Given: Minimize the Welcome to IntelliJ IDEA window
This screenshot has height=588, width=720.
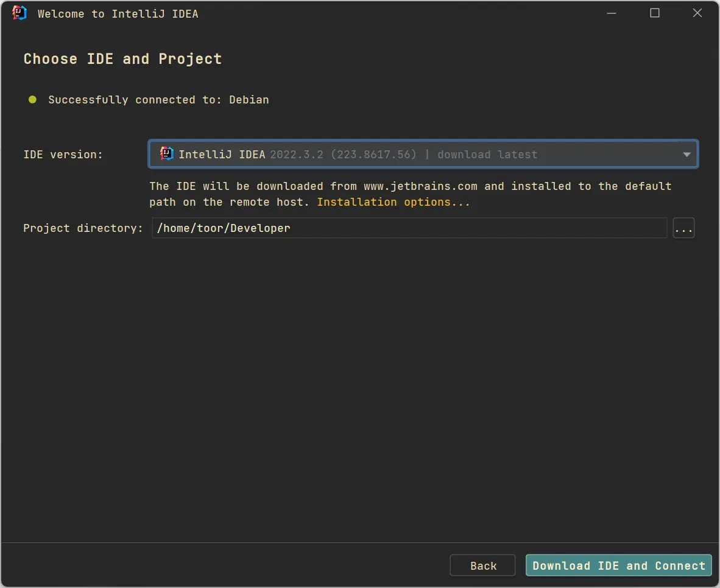Looking at the screenshot, I should (611, 13).
